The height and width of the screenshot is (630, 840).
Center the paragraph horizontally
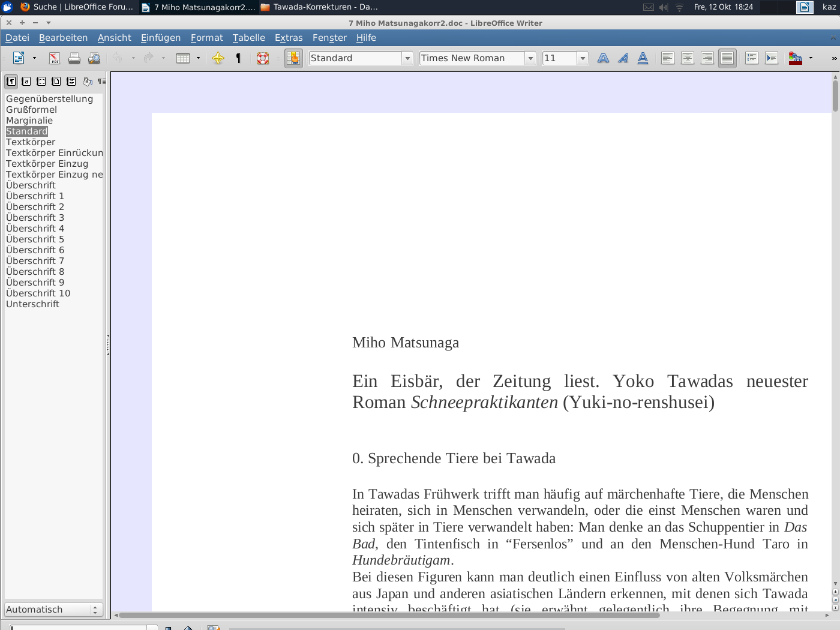(688, 58)
